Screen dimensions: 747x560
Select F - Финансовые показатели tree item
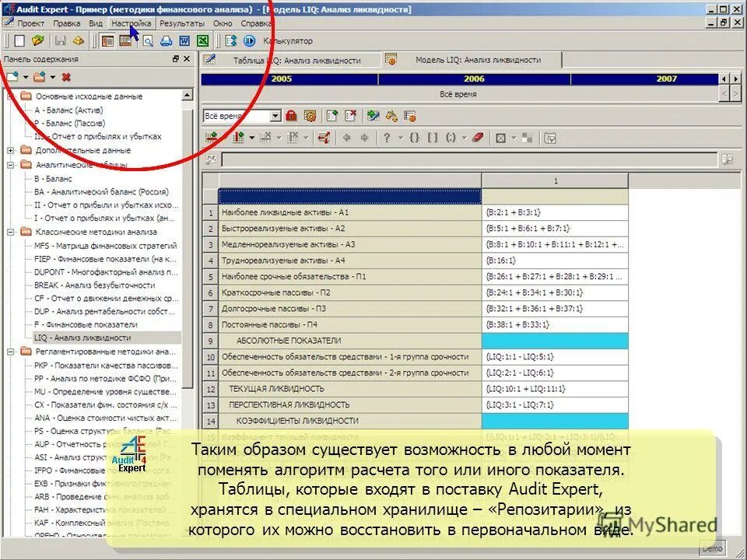pos(86,325)
